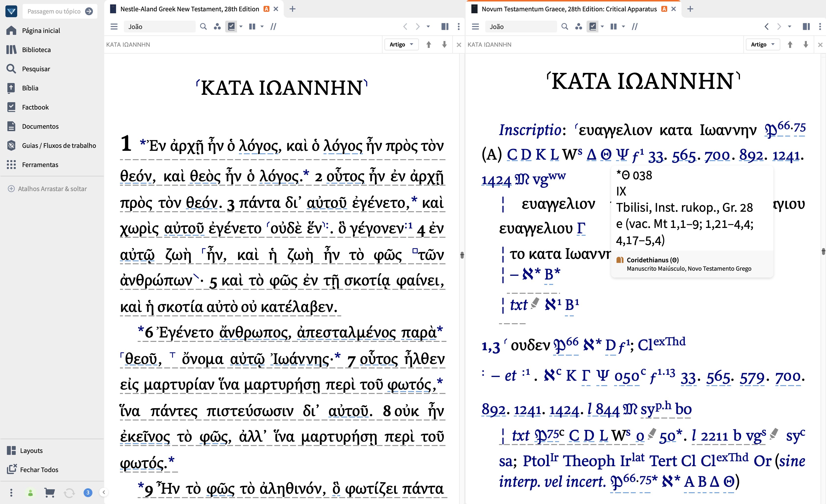Click right panel search magnifier icon

point(564,27)
